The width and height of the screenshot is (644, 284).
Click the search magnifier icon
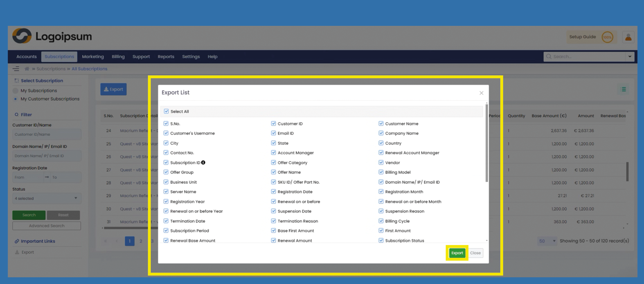pyautogui.click(x=549, y=56)
